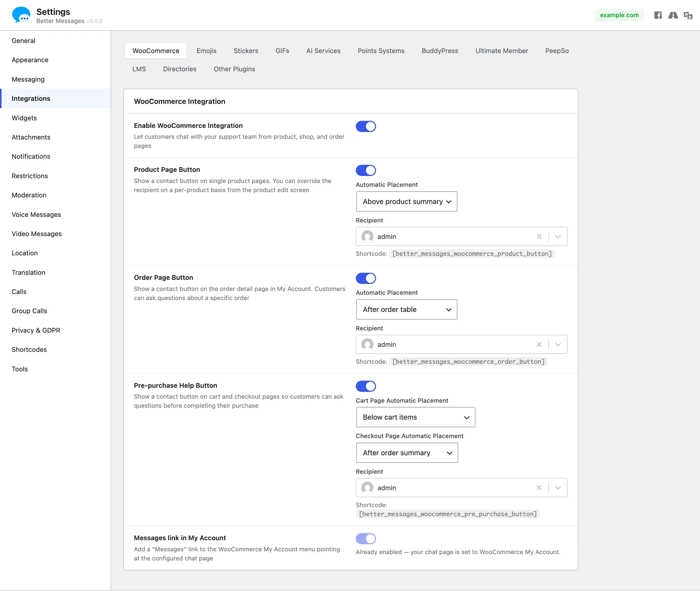This screenshot has width=700, height=591.
Task: Open Video Messages in sidebar
Action: 55,234
